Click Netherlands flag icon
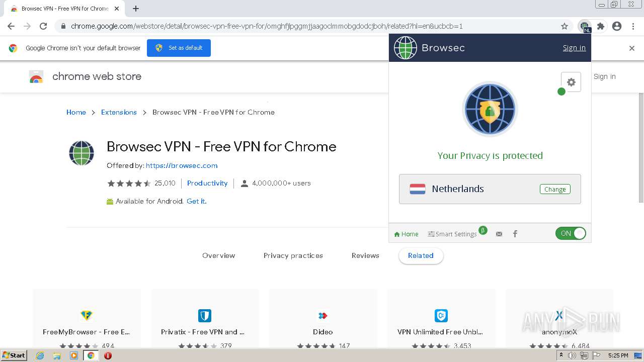 pos(418,189)
